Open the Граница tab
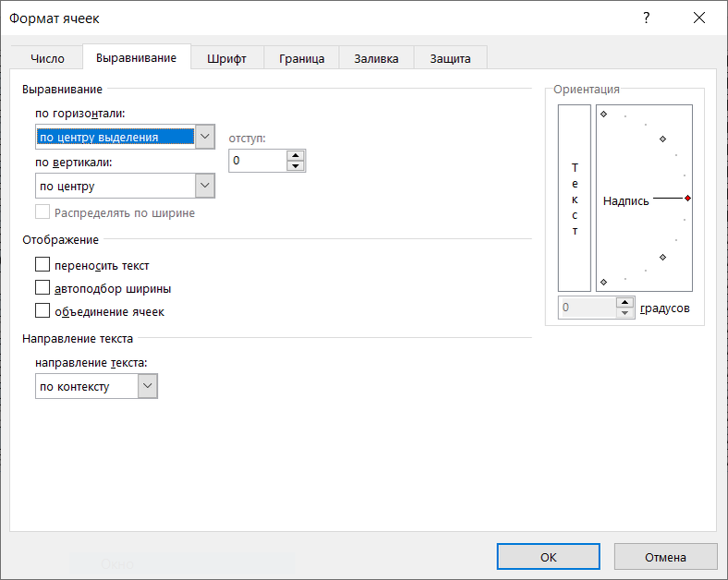The image size is (728, 580). pos(302,58)
